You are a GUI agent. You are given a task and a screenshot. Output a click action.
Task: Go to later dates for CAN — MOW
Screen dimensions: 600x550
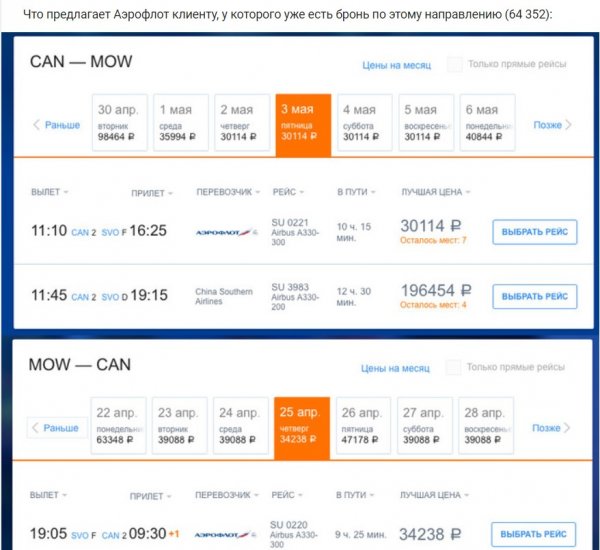[552, 125]
